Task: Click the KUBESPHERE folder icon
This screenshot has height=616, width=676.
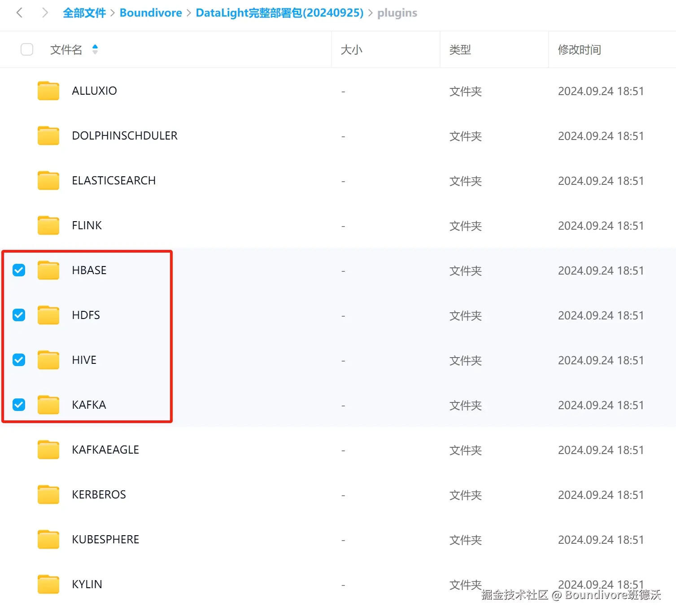Action: pos(48,539)
